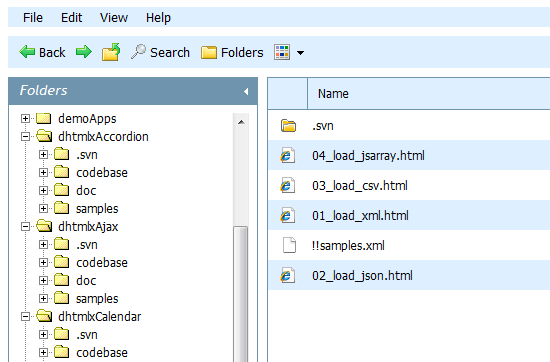Select samples label under dhtmlxAjax

(97, 299)
